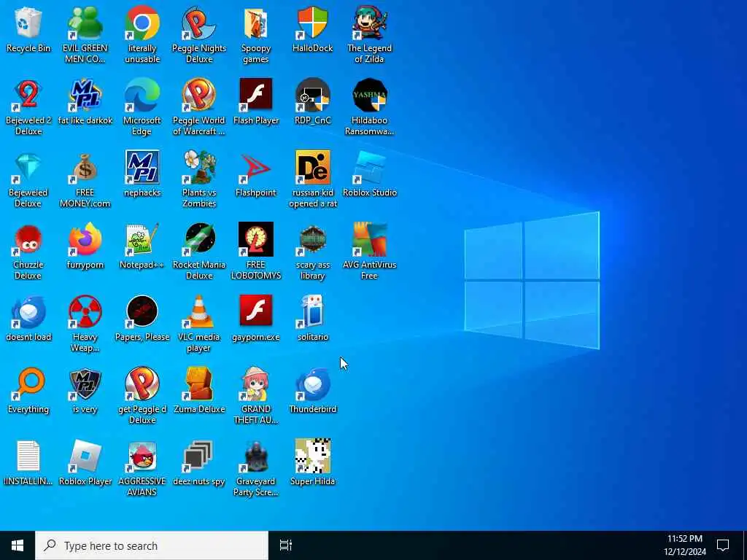The width and height of the screenshot is (747, 560).
Task: Open the Spoopy games folder icon
Action: pos(256,23)
